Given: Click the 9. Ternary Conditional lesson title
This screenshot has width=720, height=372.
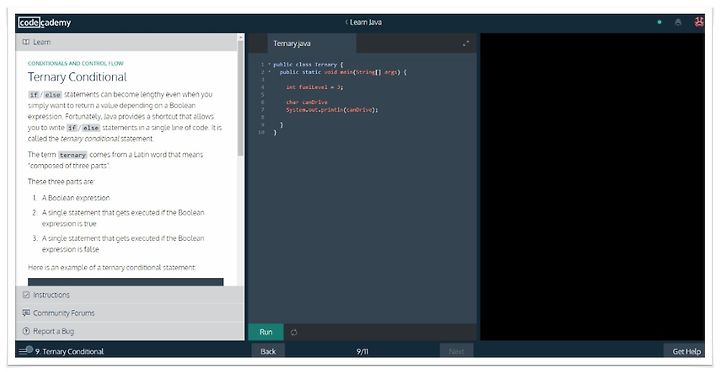Looking at the screenshot, I should (69, 351).
